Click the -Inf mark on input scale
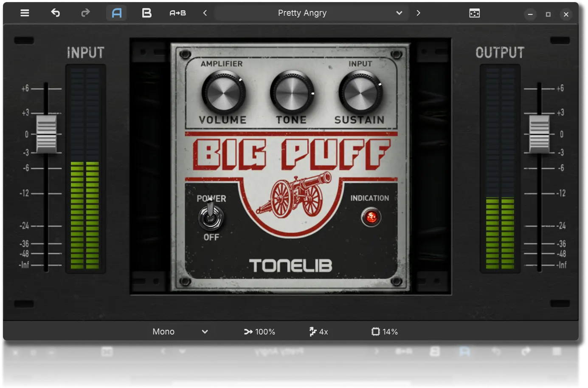The image size is (588, 388). [x=24, y=265]
